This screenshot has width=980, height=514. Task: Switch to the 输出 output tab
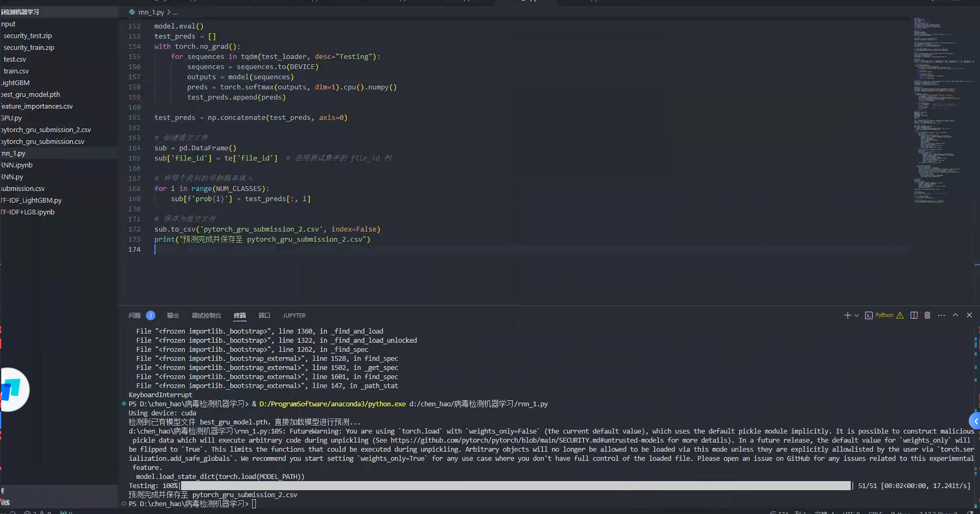pyautogui.click(x=173, y=315)
